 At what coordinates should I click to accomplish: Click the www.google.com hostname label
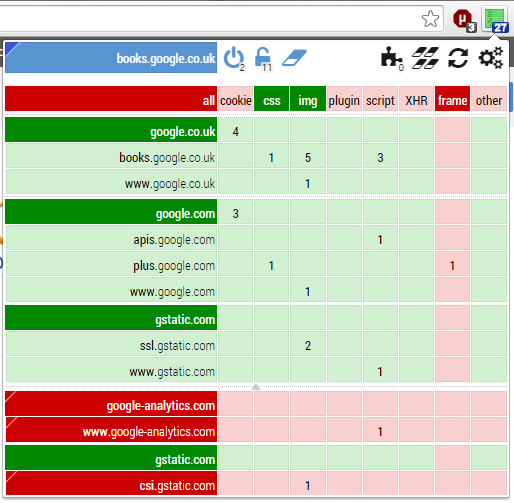112,290
